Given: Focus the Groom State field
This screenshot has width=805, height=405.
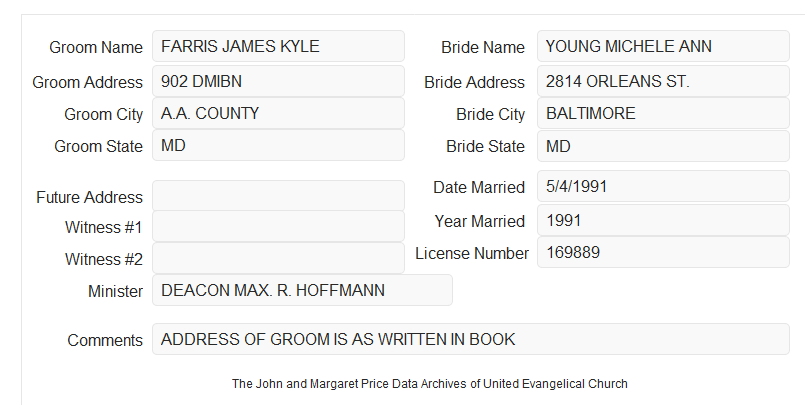Looking at the screenshot, I should [278, 145].
